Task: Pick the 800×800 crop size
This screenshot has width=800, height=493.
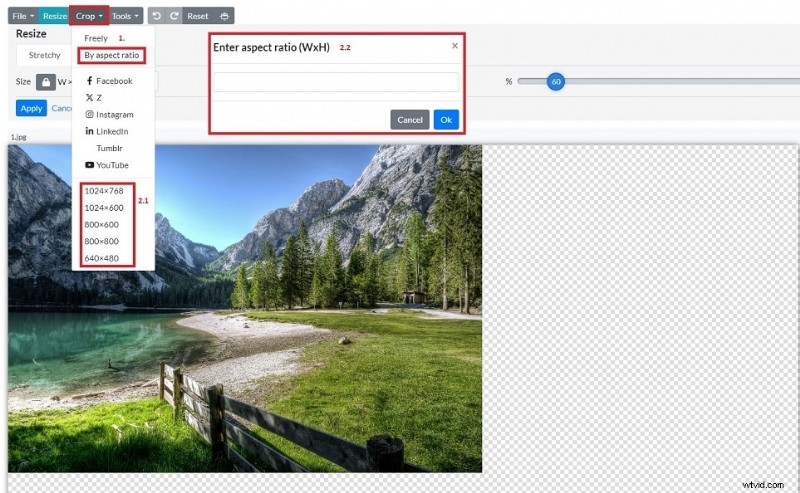Action: point(102,241)
